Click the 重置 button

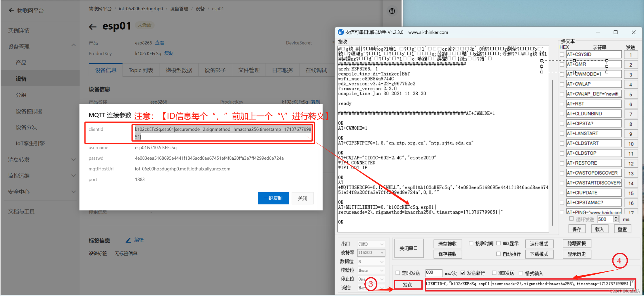[x=622, y=229]
